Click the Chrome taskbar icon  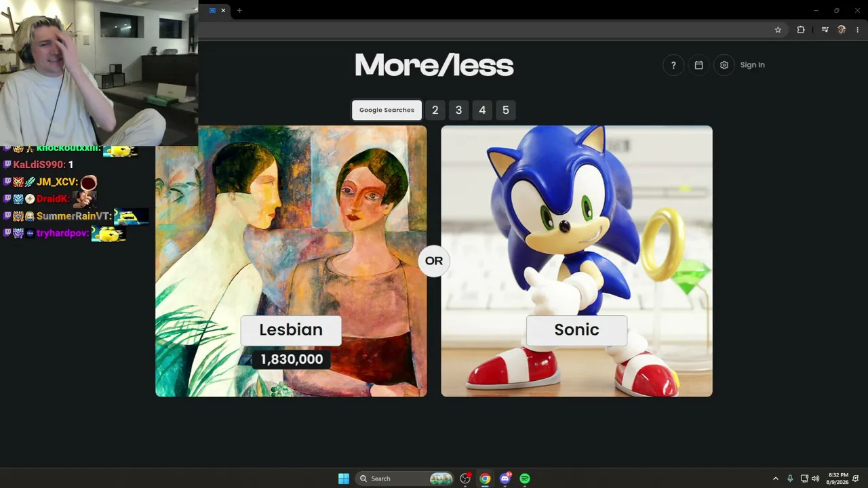point(485,479)
